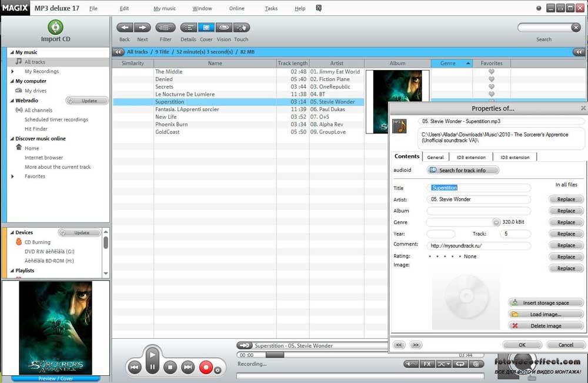Screen dimensions: 588x383
Task: Click Update button next to Devices
Action: coord(79,232)
